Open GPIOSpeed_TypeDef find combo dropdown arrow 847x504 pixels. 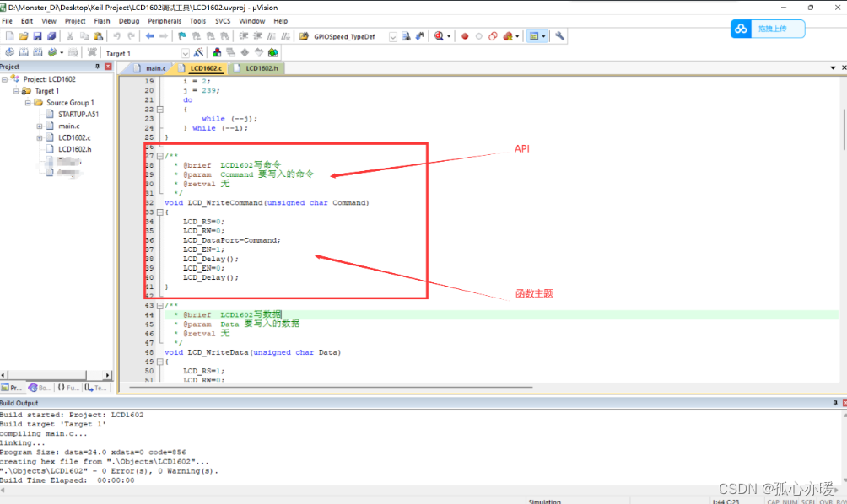[x=393, y=37]
